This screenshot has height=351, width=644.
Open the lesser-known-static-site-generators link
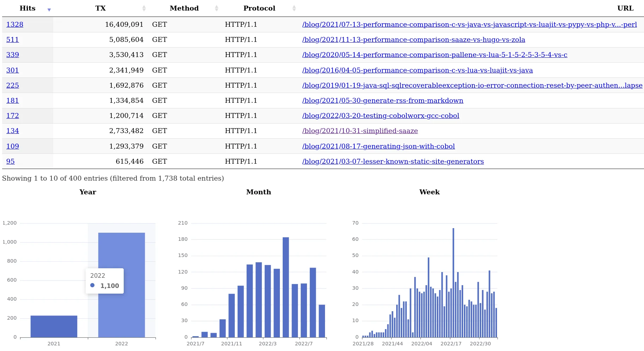coord(393,162)
